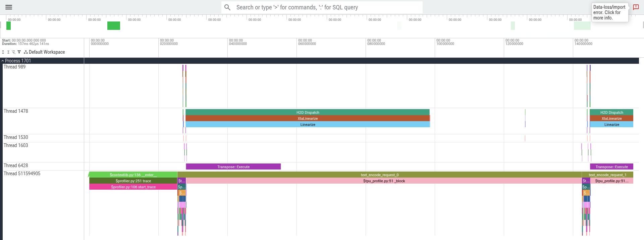Collapse the Process 1701 group

point(3,61)
